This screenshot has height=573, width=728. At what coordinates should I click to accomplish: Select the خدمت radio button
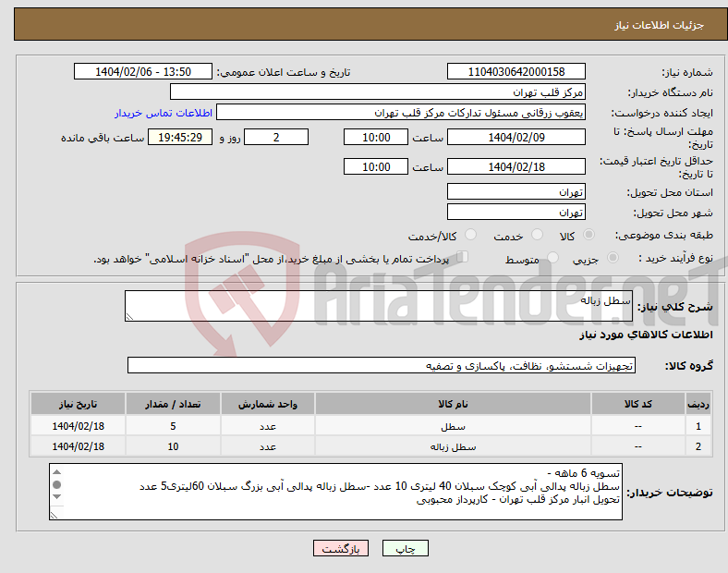pos(537,235)
